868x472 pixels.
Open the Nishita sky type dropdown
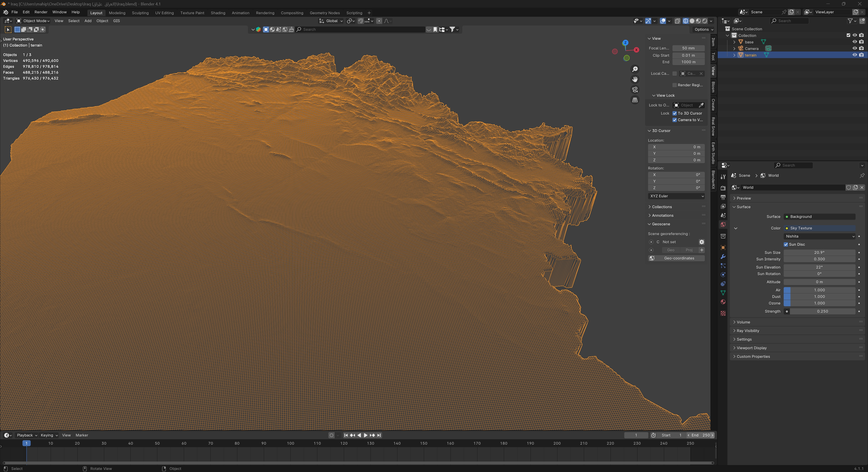(819, 236)
